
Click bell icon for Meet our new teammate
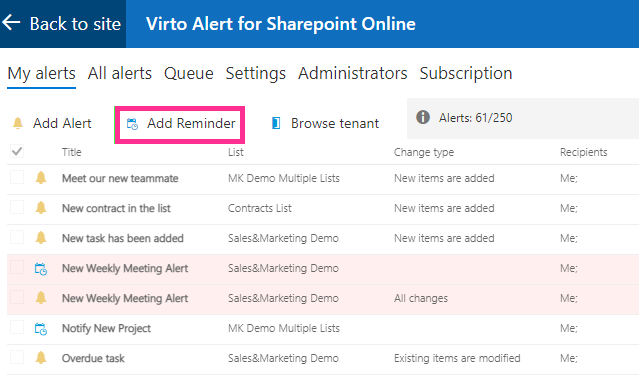pyautogui.click(x=41, y=178)
